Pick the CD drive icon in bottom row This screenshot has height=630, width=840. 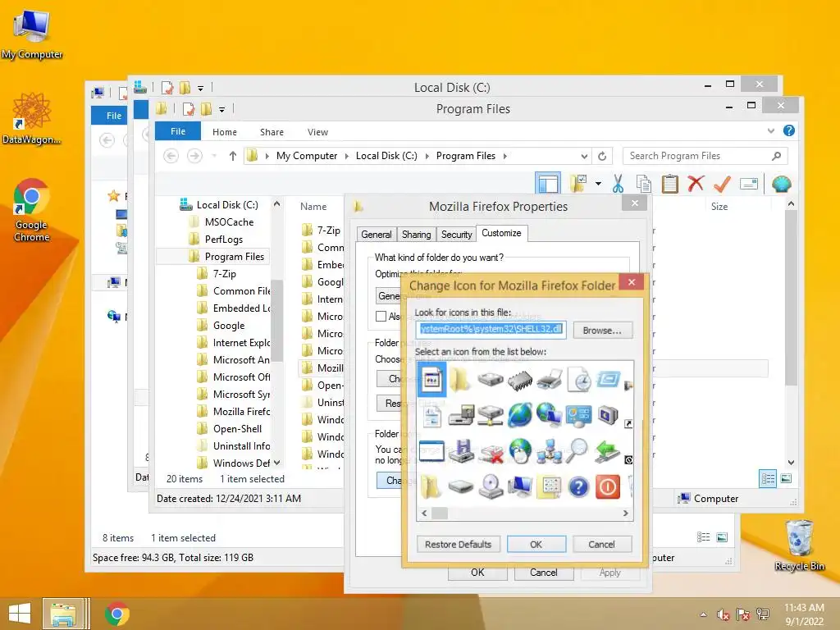(x=491, y=486)
